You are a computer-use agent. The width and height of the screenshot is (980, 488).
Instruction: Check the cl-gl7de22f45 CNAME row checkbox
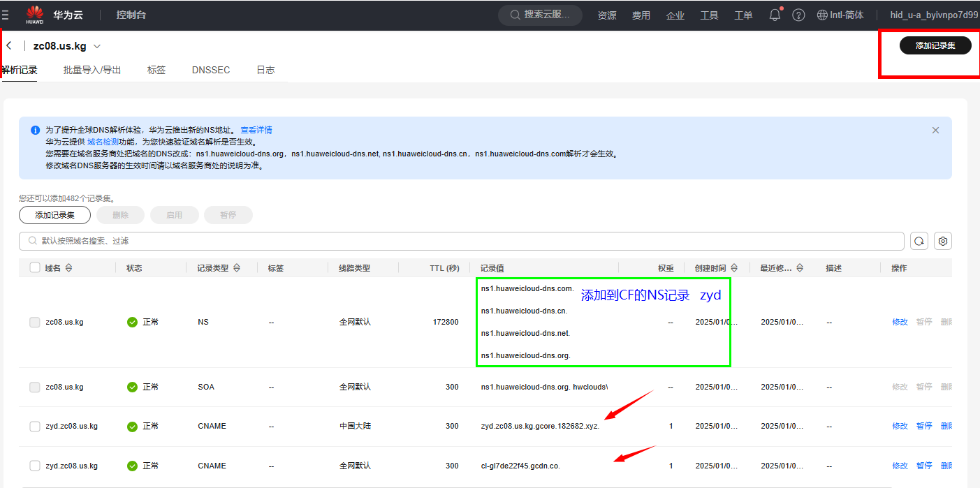pos(35,466)
